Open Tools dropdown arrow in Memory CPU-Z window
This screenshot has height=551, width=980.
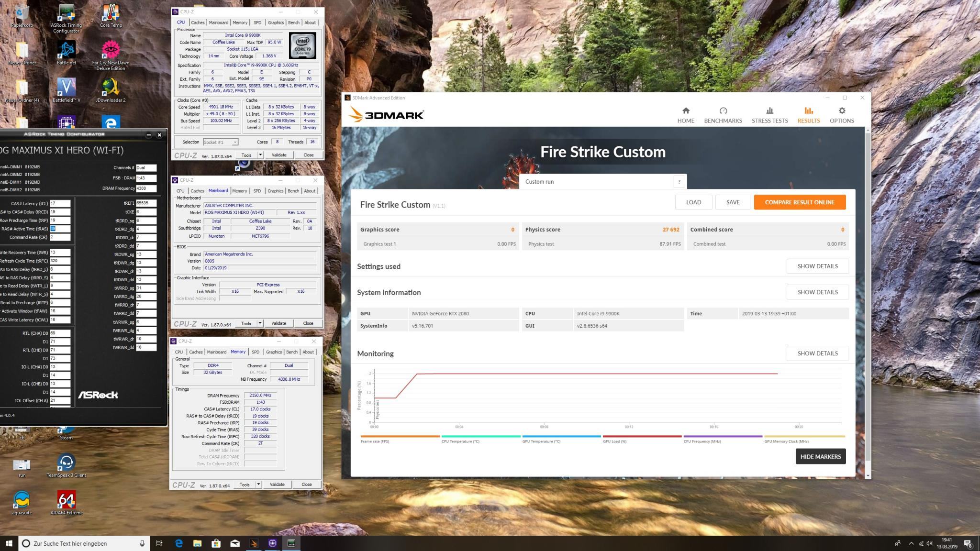(x=258, y=485)
